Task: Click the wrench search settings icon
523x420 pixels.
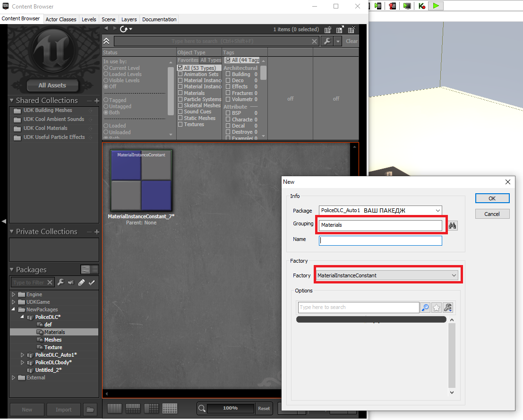Action: pos(327,41)
